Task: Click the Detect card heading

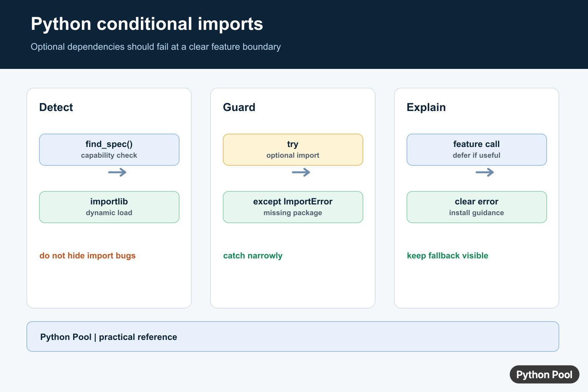Action: (56, 107)
